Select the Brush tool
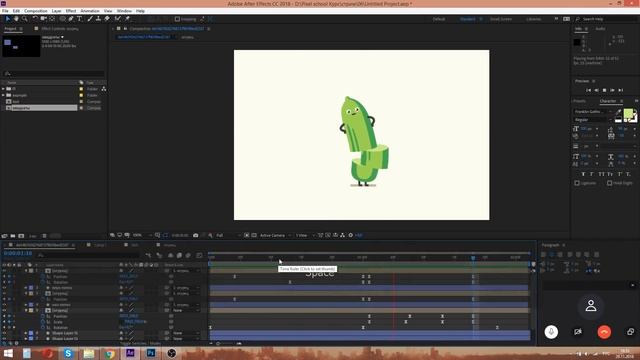 (x=90, y=19)
